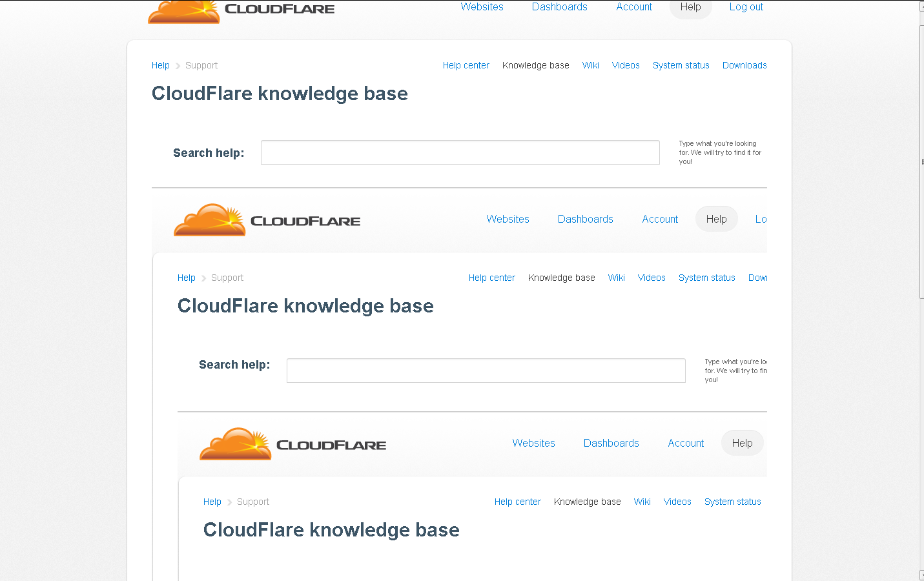Click the Help breadcrumb in the innermost frame
This screenshot has width=924, height=581.
[212, 502]
